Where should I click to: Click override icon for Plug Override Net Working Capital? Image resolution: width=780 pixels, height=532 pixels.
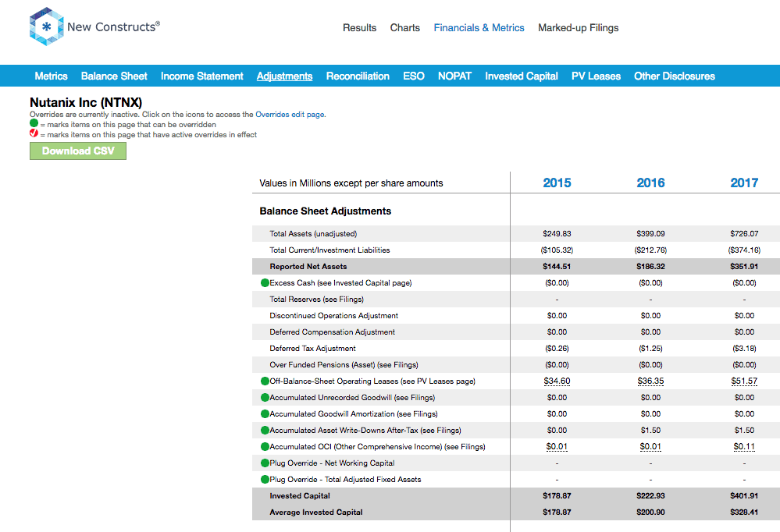pyautogui.click(x=265, y=463)
